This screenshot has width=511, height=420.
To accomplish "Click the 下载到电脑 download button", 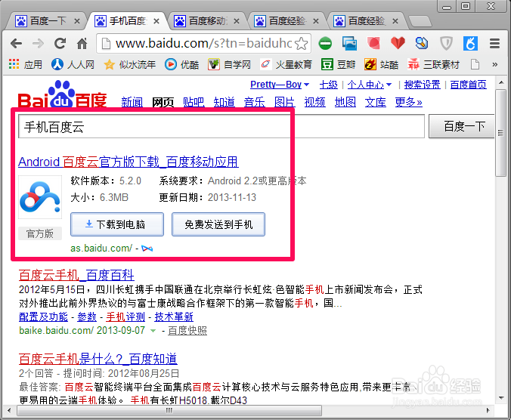I will point(117,224).
